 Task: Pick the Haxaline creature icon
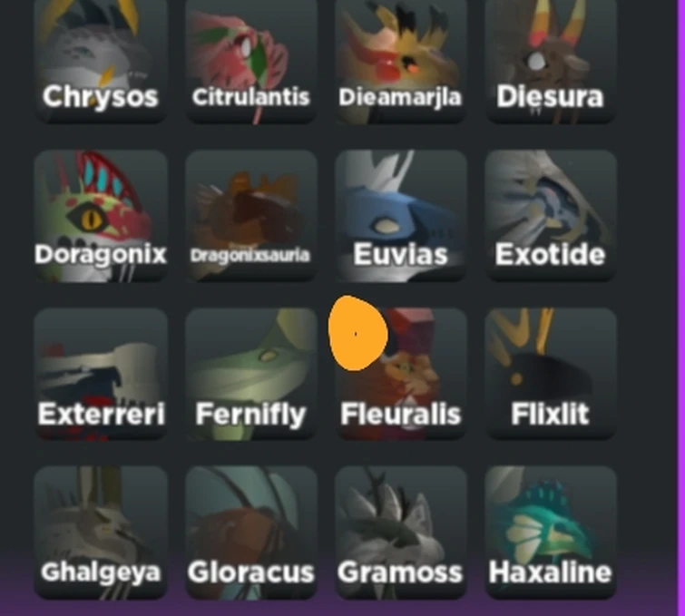tap(551, 533)
